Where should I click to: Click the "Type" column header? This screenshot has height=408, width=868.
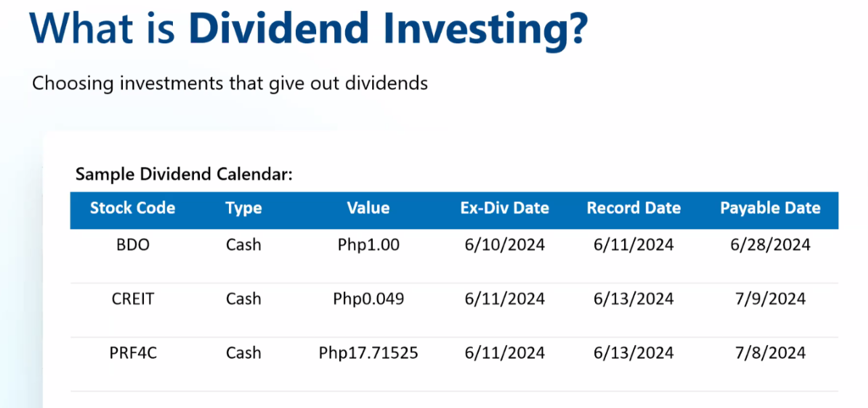tap(243, 208)
